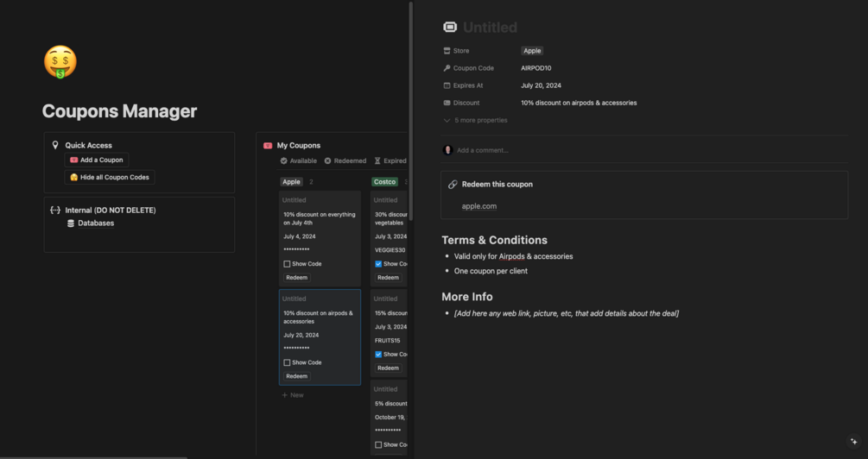Uncheck Show Code on VEGGIES30 coupon

coord(378,264)
